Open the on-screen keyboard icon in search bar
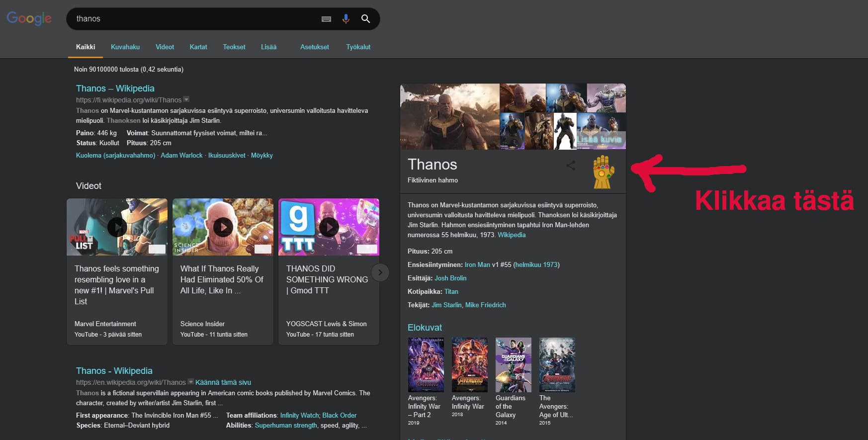Image resolution: width=868 pixels, height=440 pixels. click(326, 19)
